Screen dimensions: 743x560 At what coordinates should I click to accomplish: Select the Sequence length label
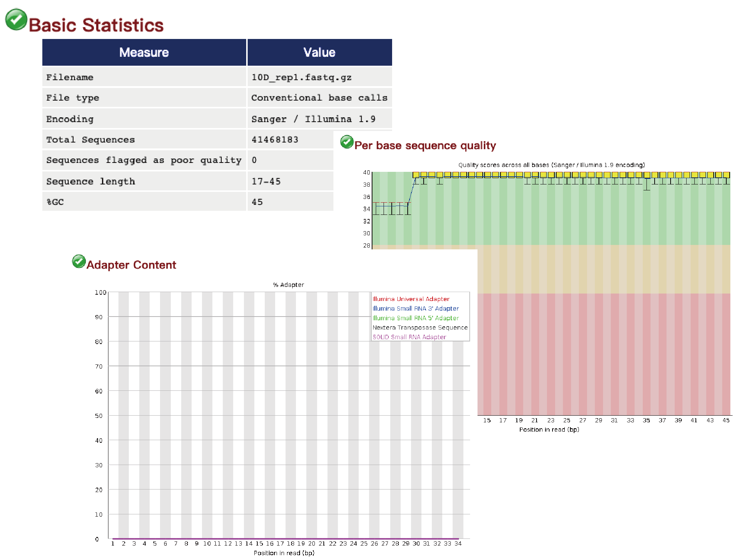(91, 181)
